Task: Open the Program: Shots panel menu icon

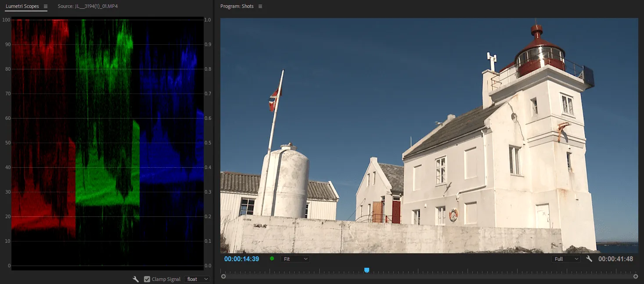Action: coord(260,7)
